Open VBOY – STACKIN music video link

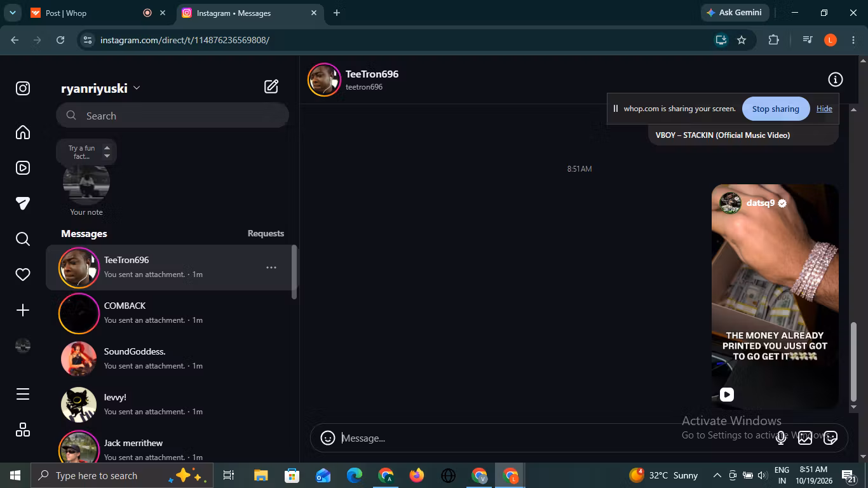click(x=722, y=135)
